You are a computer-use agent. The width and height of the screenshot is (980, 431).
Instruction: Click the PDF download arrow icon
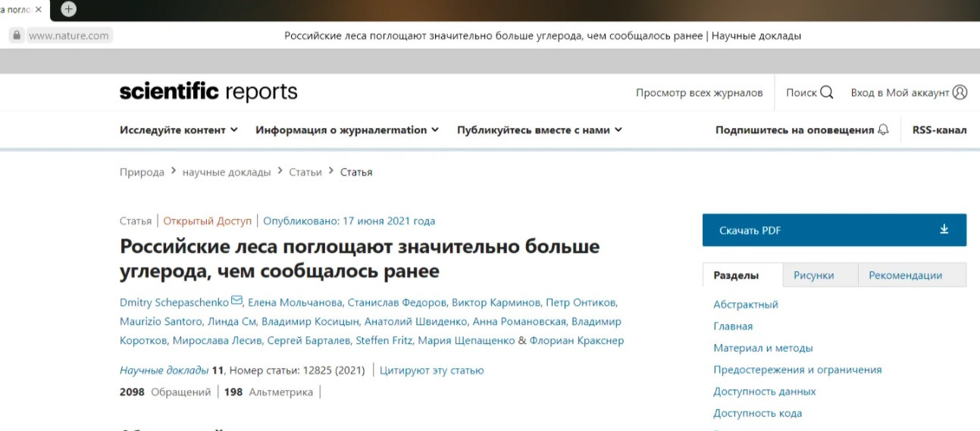coord(944,230)
